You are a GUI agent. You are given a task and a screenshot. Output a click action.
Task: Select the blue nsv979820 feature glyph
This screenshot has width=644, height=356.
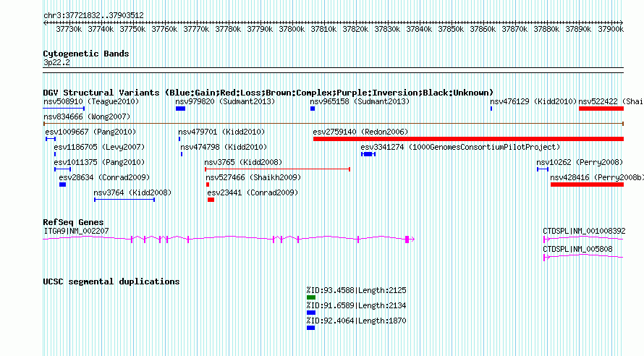(180, 109)
